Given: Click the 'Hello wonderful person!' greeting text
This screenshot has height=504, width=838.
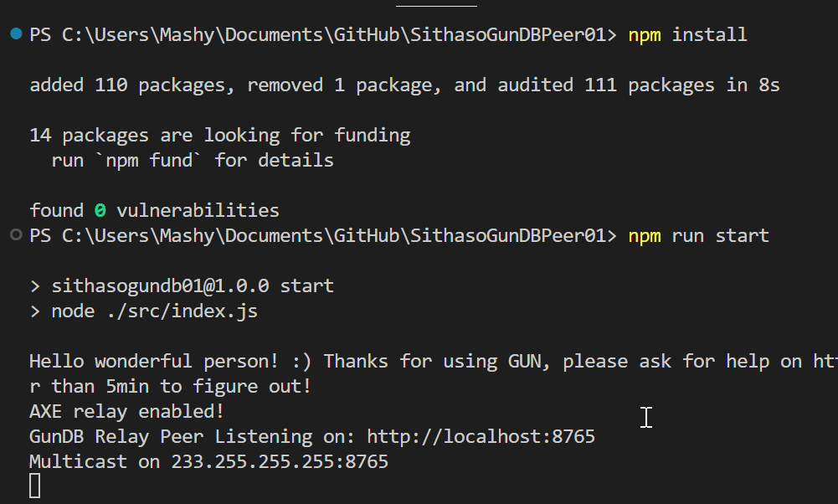Looking at the screenshot, I should point(159,361).
